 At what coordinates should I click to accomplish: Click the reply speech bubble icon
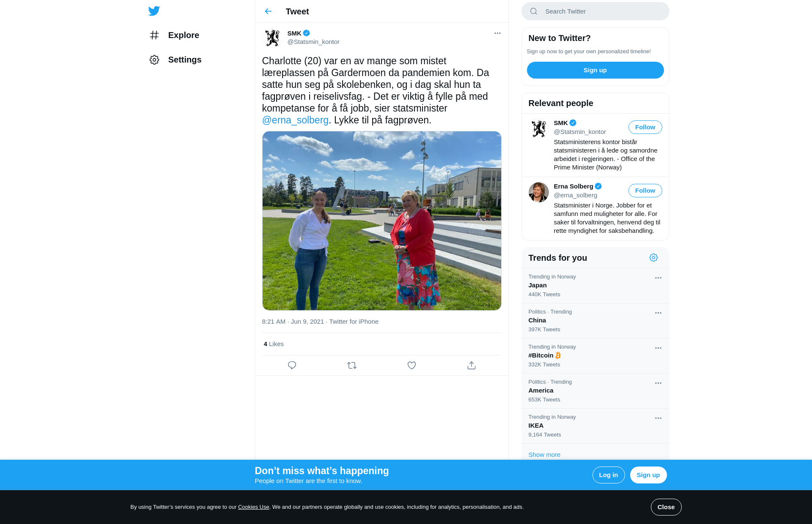click(292, 365)
